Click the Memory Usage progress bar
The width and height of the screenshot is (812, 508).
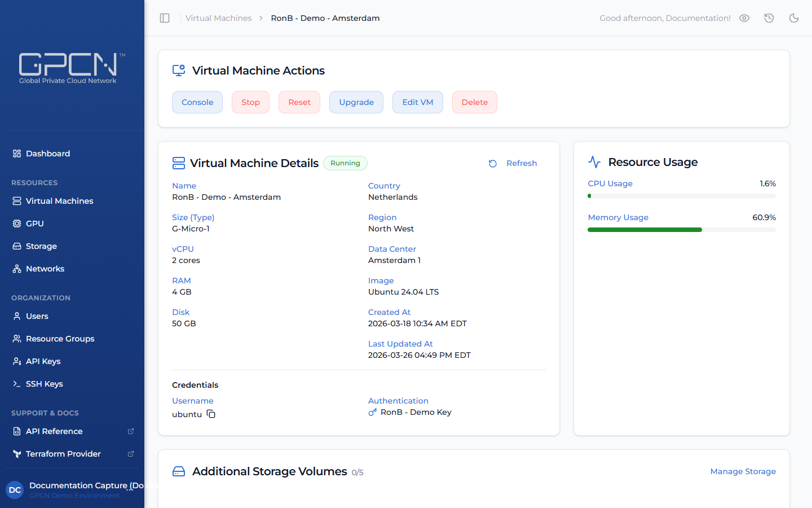pyautogui.click(x=682, y=230)
